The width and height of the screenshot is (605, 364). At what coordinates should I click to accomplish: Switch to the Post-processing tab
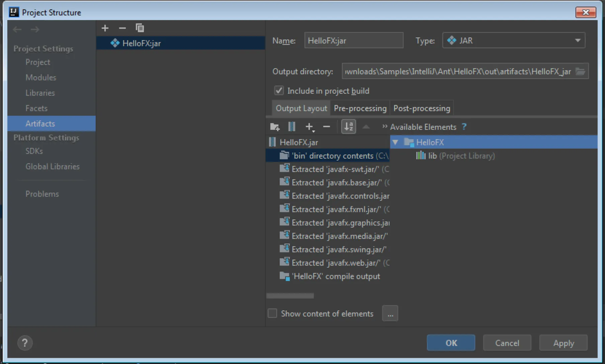pyautogui.click(x=422, y=108)
